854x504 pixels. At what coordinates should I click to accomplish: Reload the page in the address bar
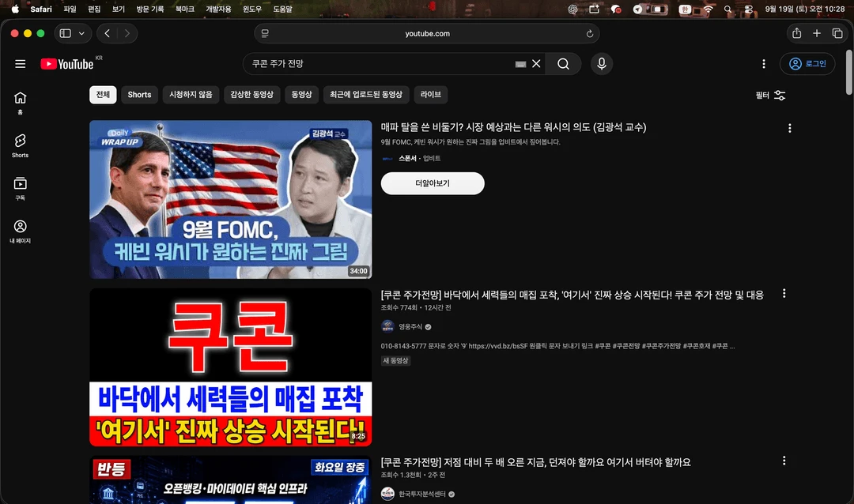pos(589,34)
